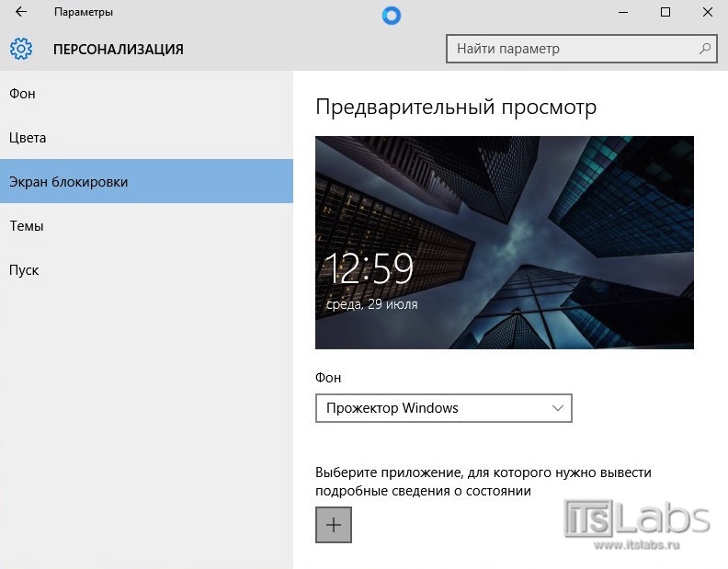Focus the Найти параметр search field
The image size is (728, 569).
pos(581,49)
